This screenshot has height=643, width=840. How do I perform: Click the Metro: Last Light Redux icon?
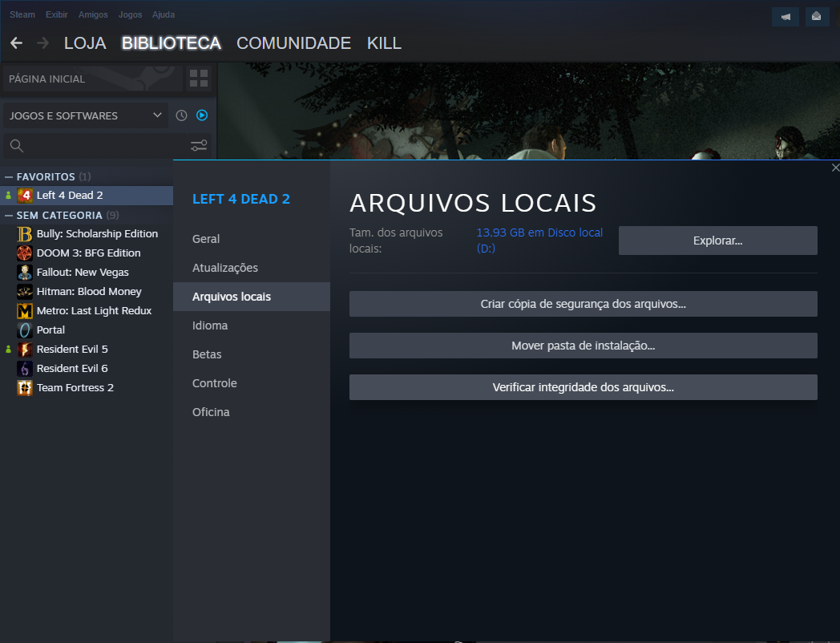(x=25, y=311)
